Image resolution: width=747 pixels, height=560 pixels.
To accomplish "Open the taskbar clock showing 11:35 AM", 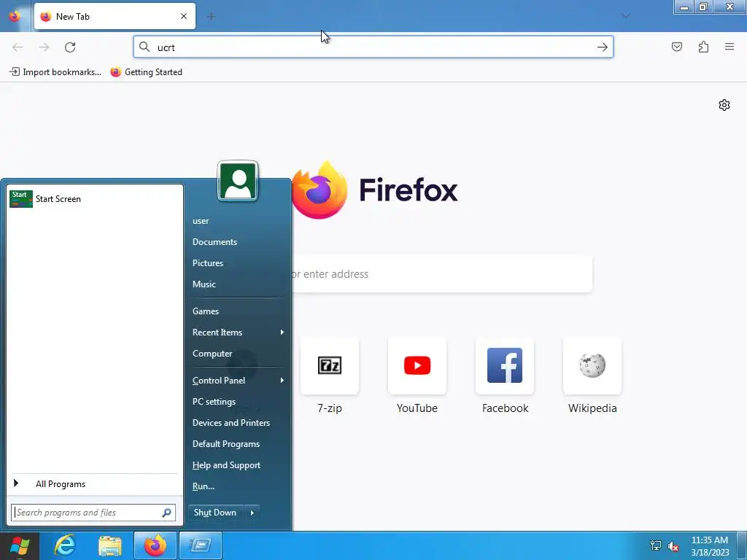I will pos(709,545).
